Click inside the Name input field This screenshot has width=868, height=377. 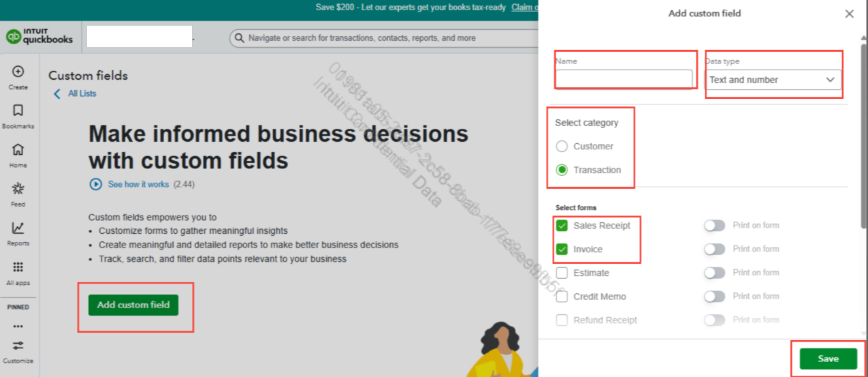click(624, 79)
